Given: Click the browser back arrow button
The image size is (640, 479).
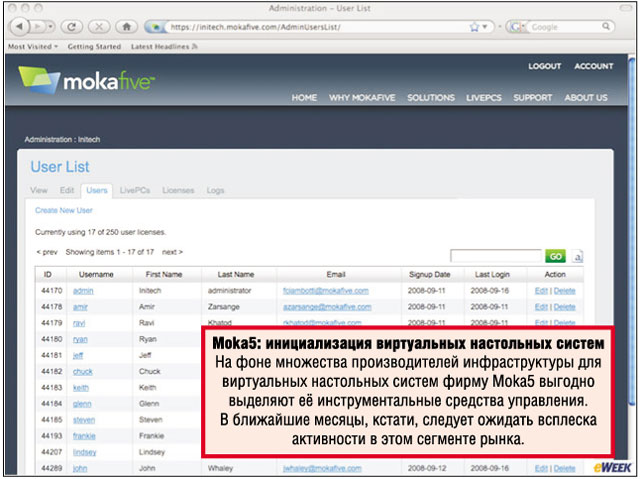Looking at the screenshot, I should point(19,27).
